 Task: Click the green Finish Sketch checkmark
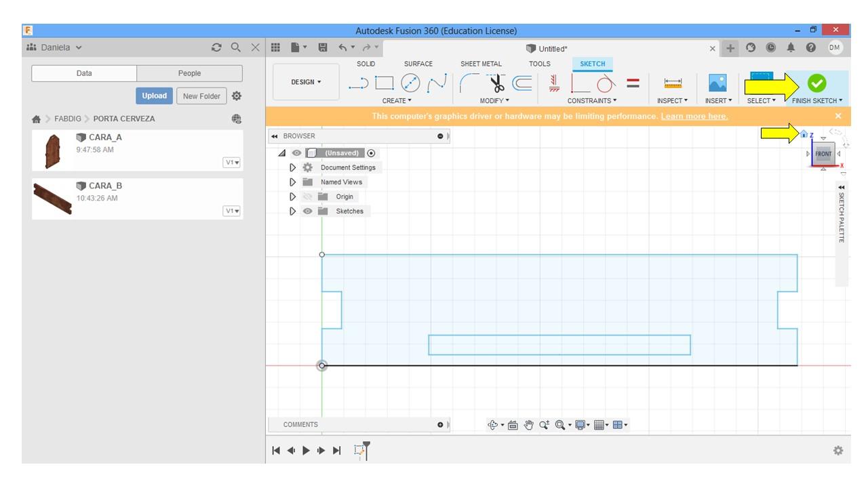816,83
